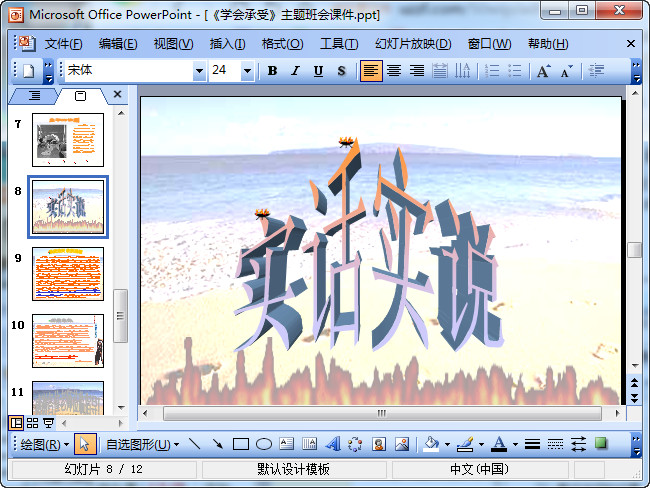
Task: Open the 帮助(H) menu
Action: tap(548, 44)
